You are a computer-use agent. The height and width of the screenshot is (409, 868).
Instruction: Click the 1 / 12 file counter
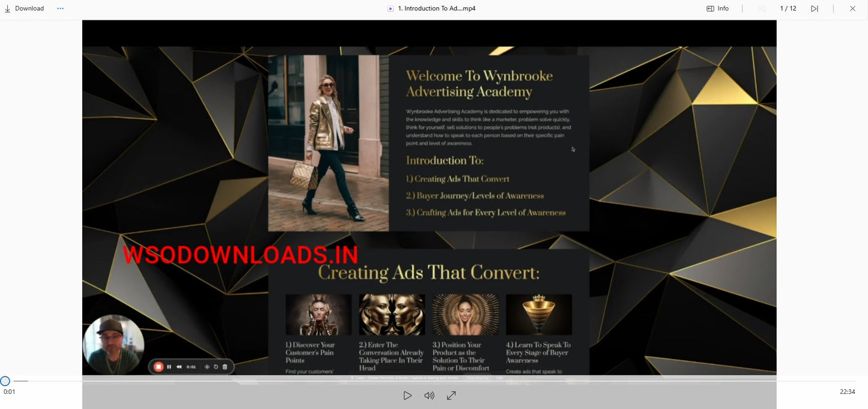(788, 8)
